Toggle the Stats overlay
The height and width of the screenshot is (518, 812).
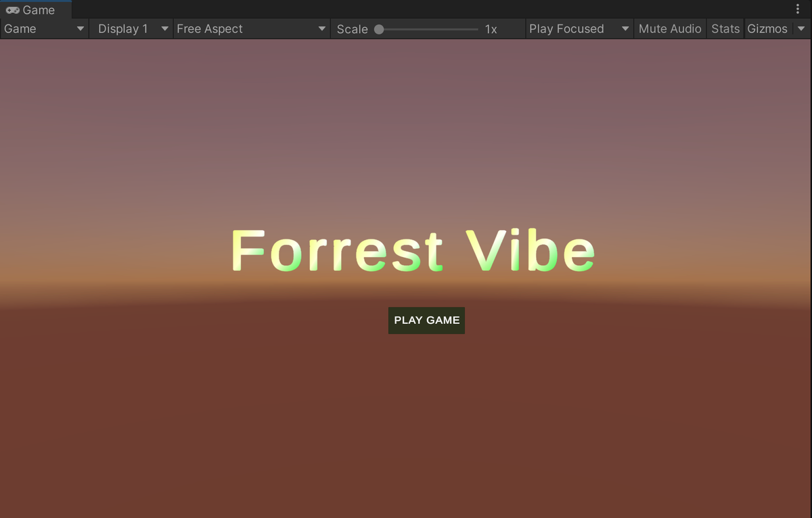coord(725,29)
